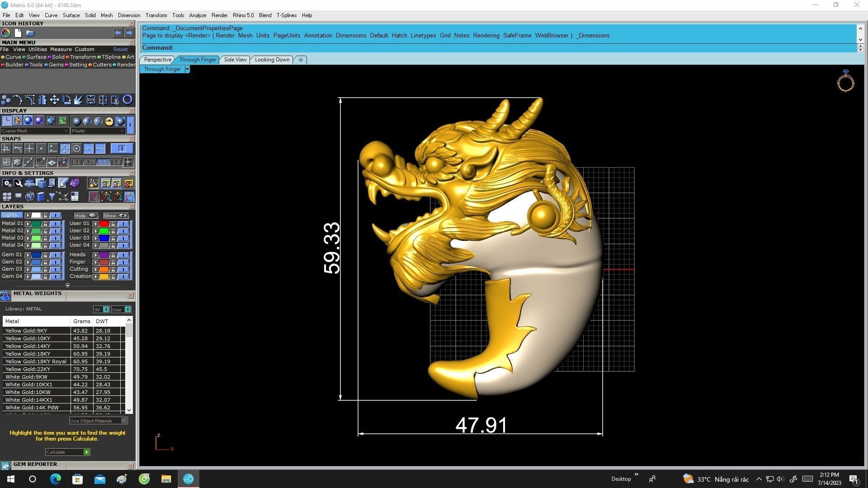The height and width of the screenshot is (488, 868).
Task: Click the new document icon in Icon History
Action: point(18,33)
